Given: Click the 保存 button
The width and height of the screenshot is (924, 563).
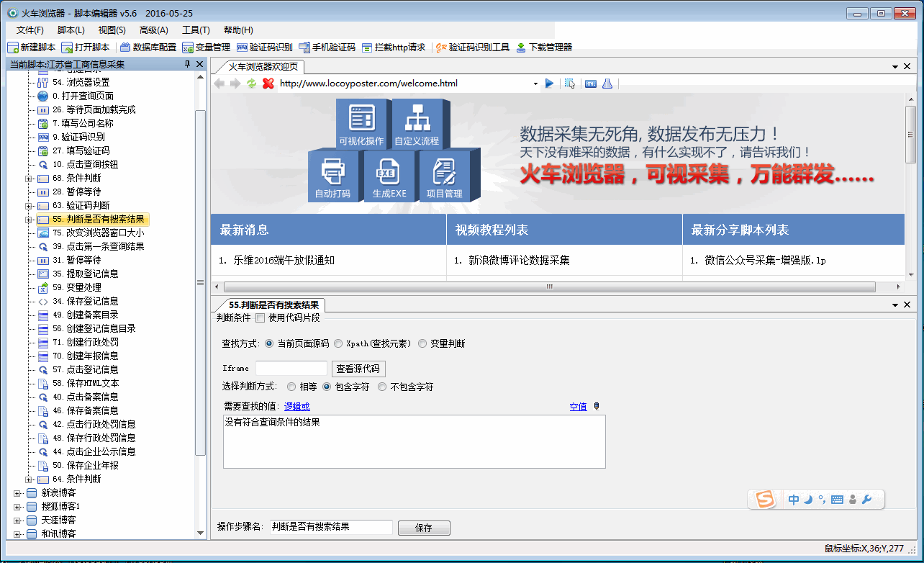Looking at the screenshot, I should [424, 528].
